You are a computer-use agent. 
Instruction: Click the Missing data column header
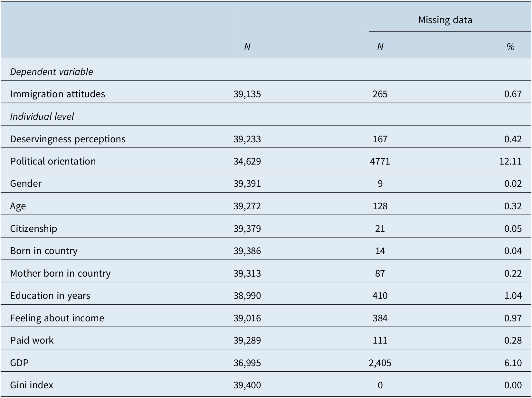(x=445, y=20)
